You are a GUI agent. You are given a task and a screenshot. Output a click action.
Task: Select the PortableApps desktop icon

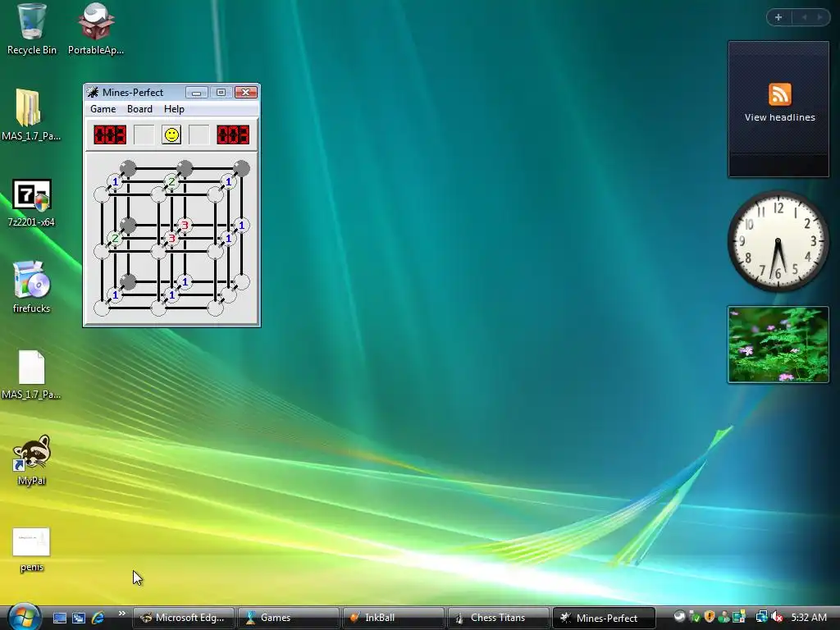[96, 30]
